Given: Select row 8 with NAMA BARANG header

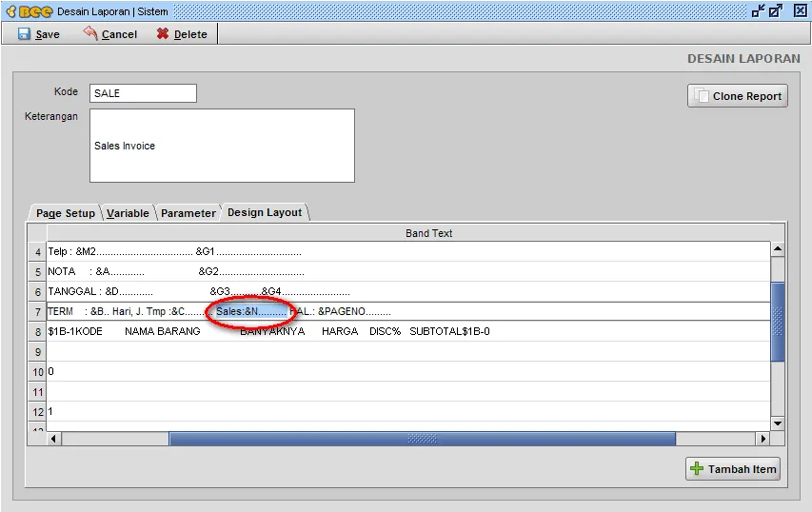Looking at the screenshot, I should tap(408, 331).
